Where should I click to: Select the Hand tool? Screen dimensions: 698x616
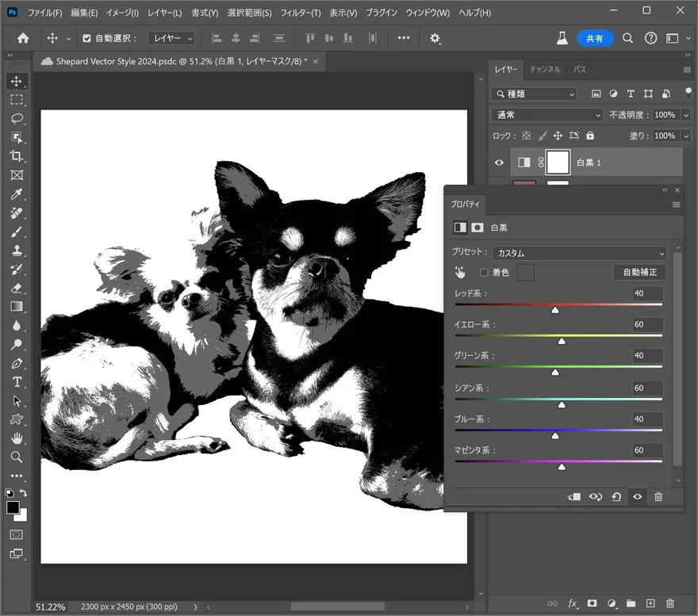coord(17,438)
